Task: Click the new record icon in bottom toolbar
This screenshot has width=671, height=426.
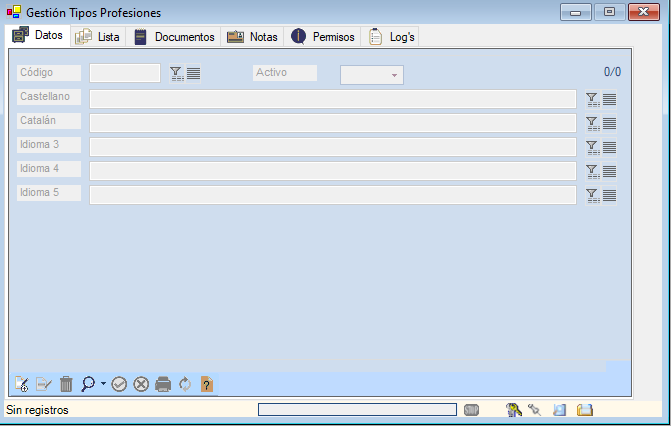Action: [22, 384]
